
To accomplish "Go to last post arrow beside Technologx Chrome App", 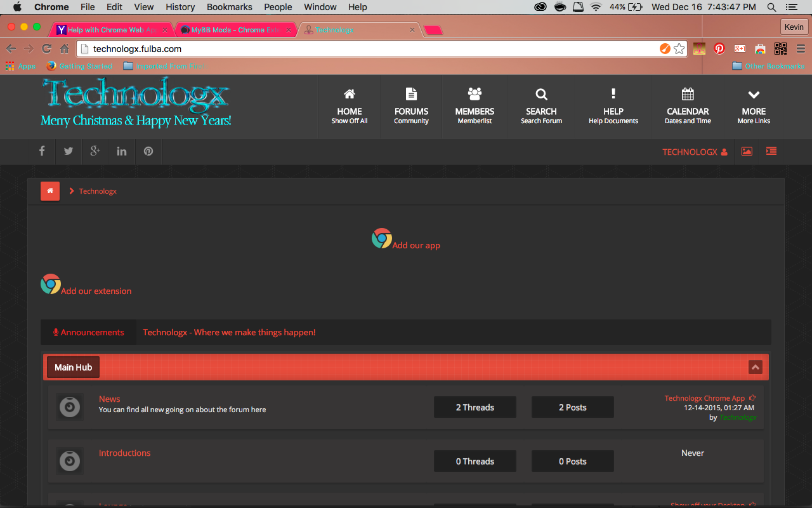I will [x=753, y=398].
